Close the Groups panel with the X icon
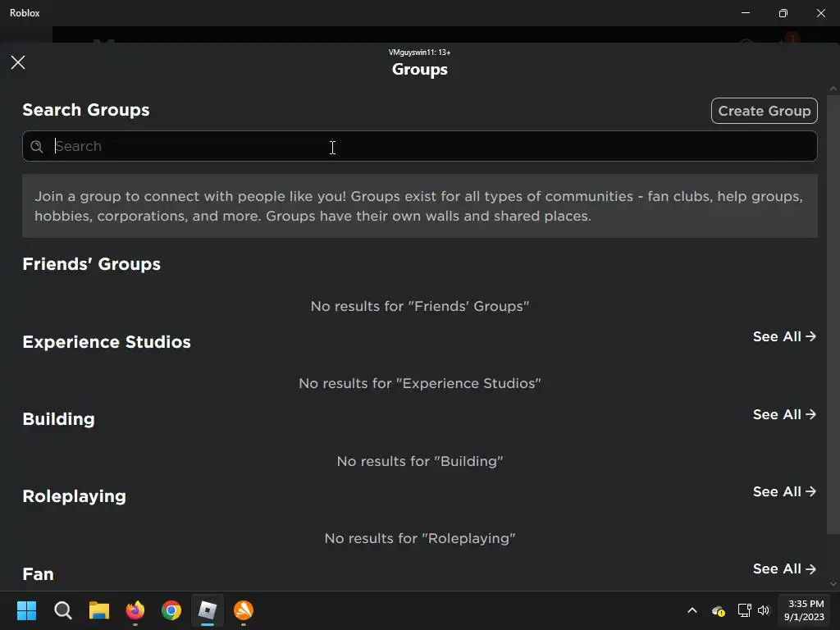Viewport: 840px width, 630px height. [x=18, y=62]
